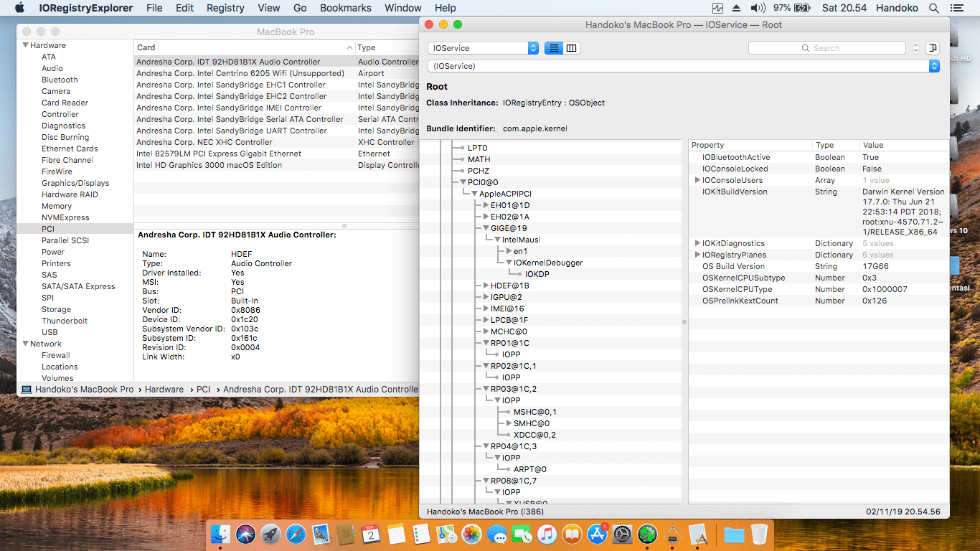980x551 pixels.
Task: Expand the HDEF@1B node
Action: point(486,286)
